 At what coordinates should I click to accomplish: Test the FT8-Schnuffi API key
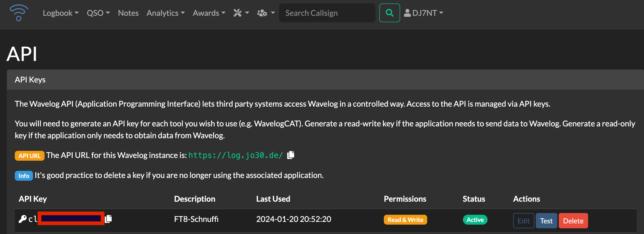tap(546, 220)
